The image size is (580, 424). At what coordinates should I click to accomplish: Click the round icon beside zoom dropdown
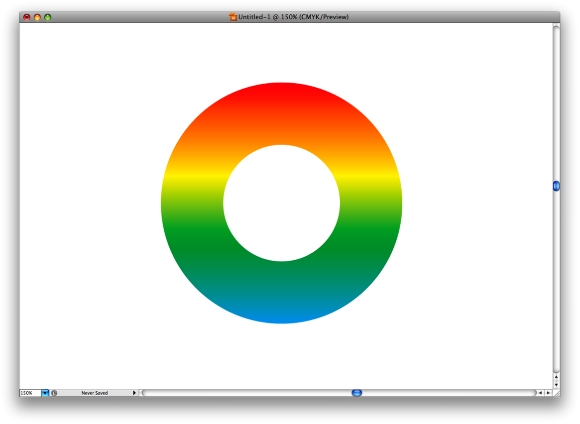pos(54,393)
